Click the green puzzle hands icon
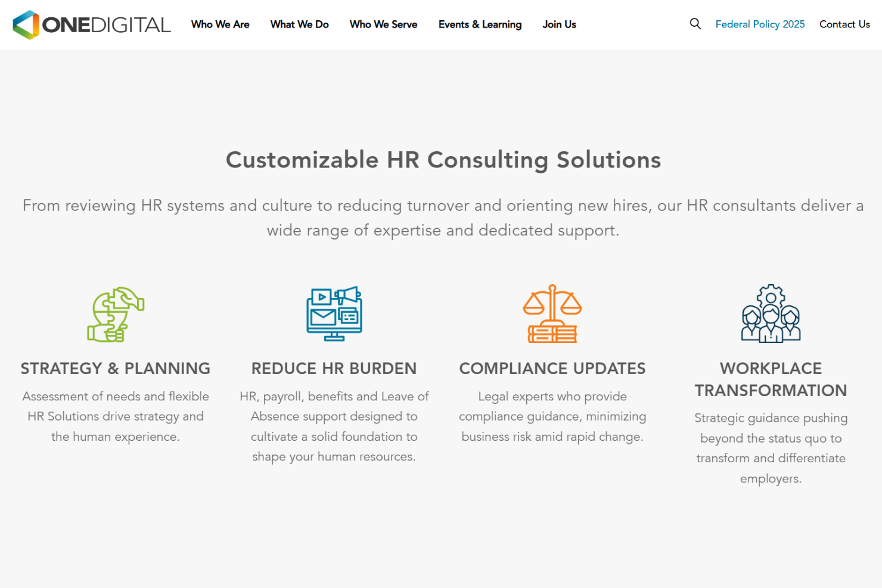Screen dimensions: 882x588 pyautogui.click(x=116, y=314)
